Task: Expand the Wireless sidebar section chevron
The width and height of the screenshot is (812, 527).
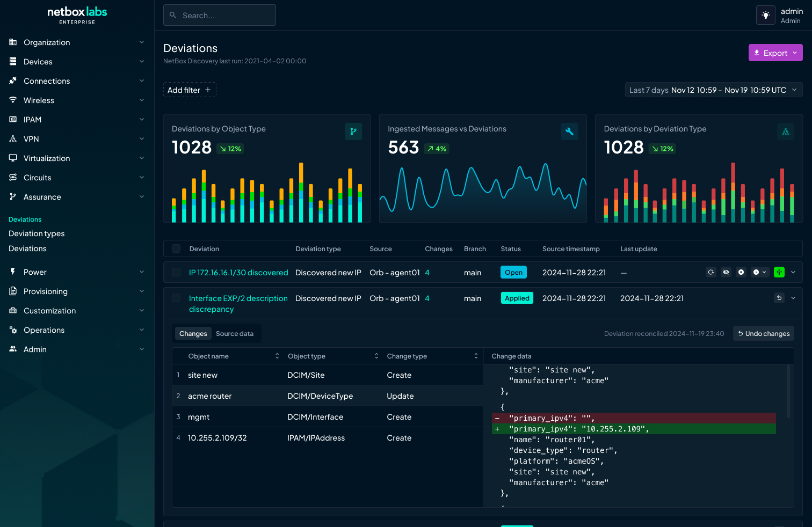Action: pos(142,100)
